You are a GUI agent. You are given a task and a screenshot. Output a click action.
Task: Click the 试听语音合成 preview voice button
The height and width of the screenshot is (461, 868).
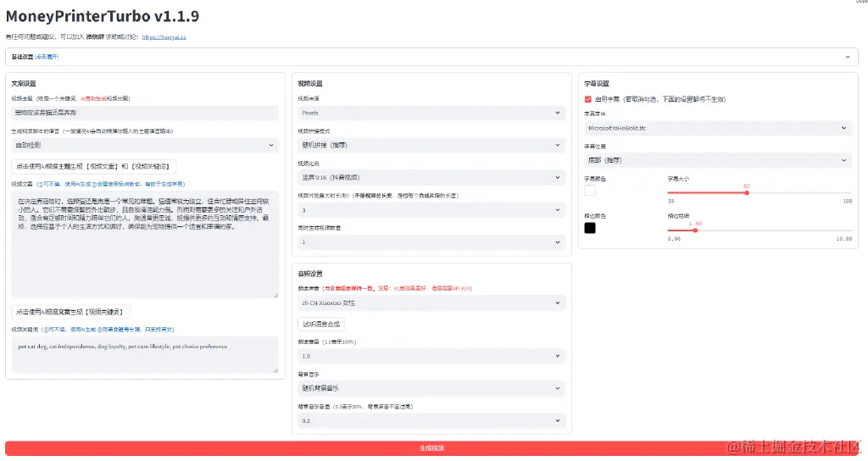tap(321, 324)
